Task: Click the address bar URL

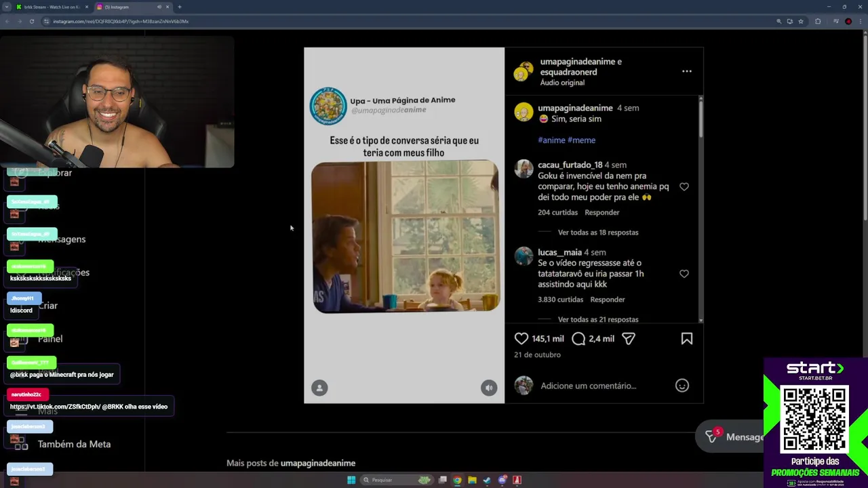Action: 121,21
